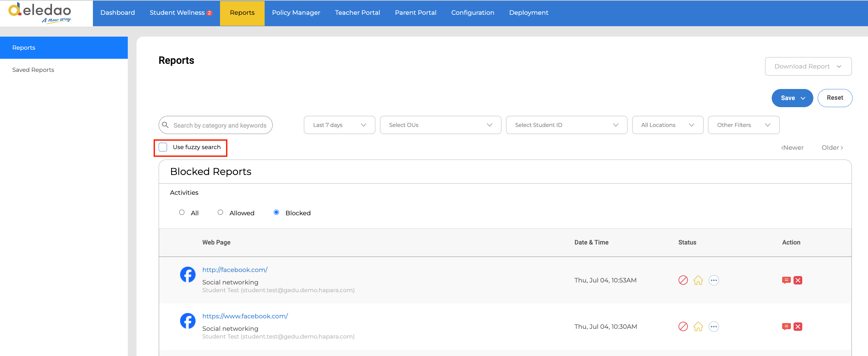Open the Parent Portal tab
Image resolution: width=868 pixels, height=356 pixels.
[415, 12]
